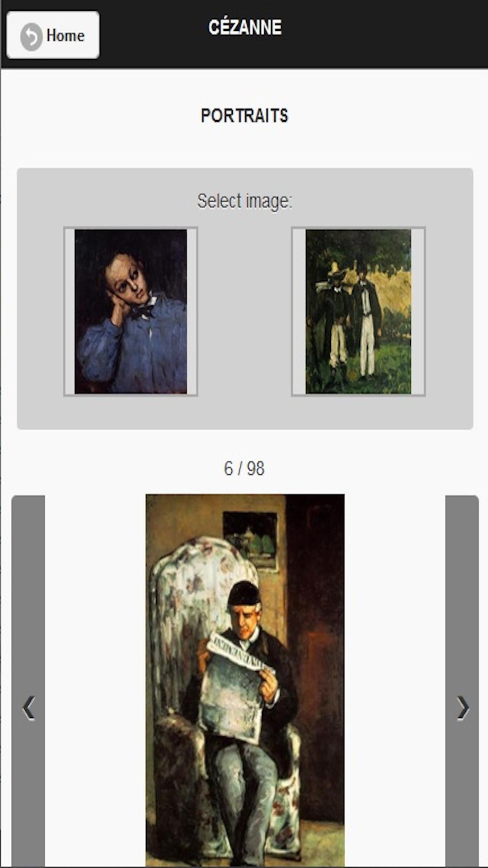Go to the previous painting using left chevron

[x=28, y=708]
